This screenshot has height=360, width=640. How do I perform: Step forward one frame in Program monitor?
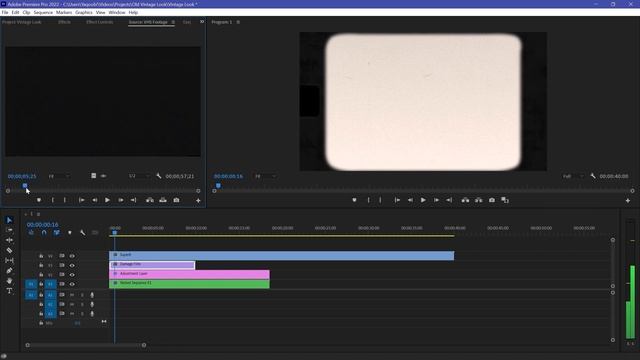point(436,200)
